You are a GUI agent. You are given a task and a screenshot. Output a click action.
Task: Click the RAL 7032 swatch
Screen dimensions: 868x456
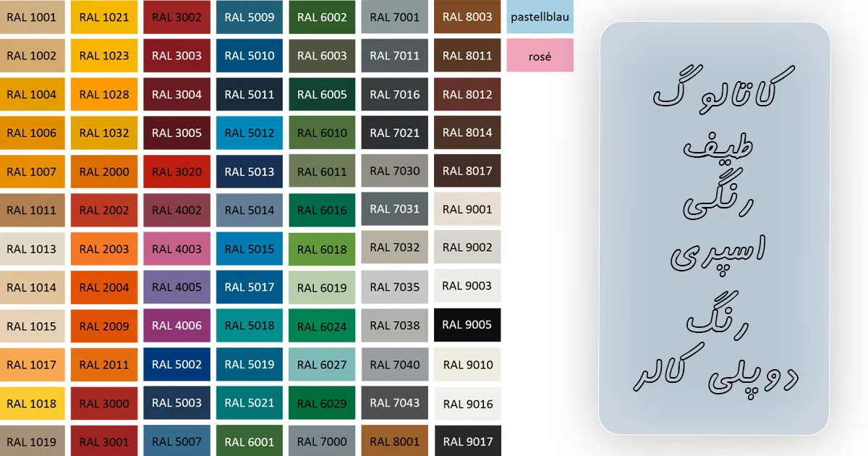tap(395, 249)
